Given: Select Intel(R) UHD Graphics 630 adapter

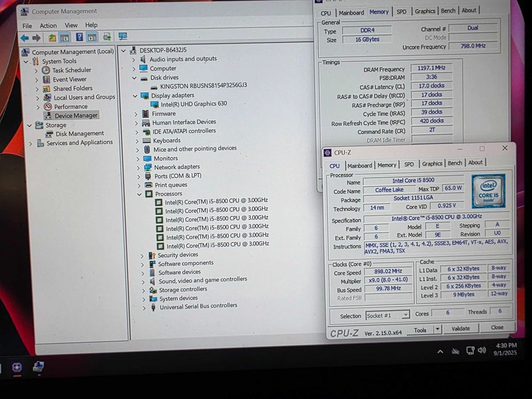Looking at the screenshot, I should tap(194, 104).
